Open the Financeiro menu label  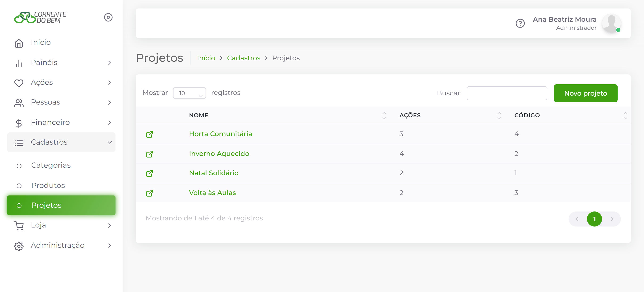(x=50, y=122)
